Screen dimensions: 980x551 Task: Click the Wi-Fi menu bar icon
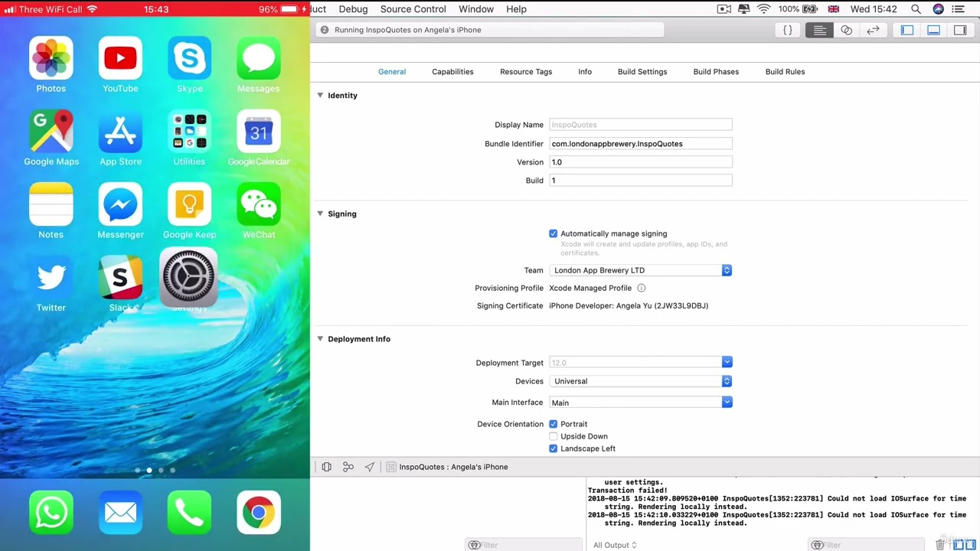(763, 9)
